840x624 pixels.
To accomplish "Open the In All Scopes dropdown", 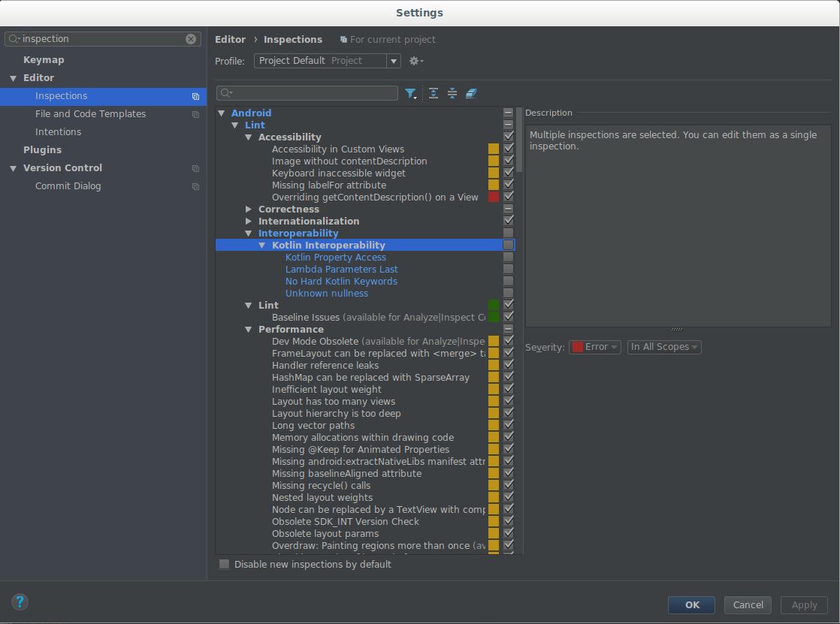I will coord(664,347).
